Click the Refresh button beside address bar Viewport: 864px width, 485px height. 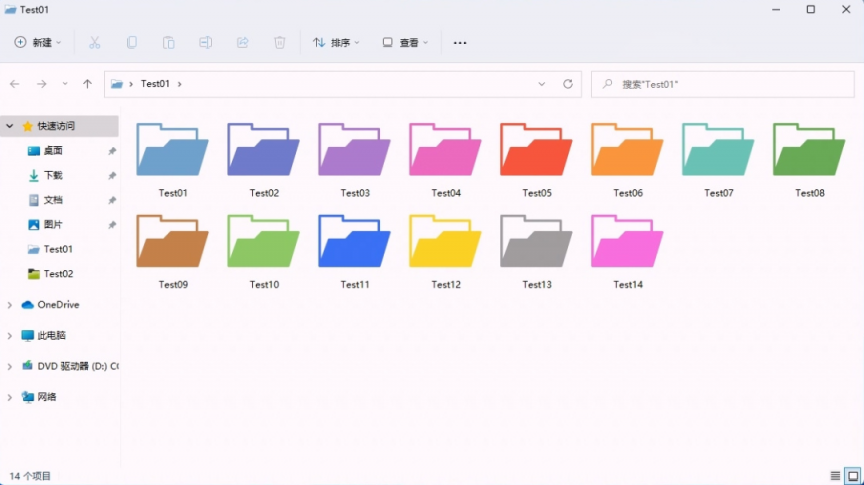click(568, 84)
